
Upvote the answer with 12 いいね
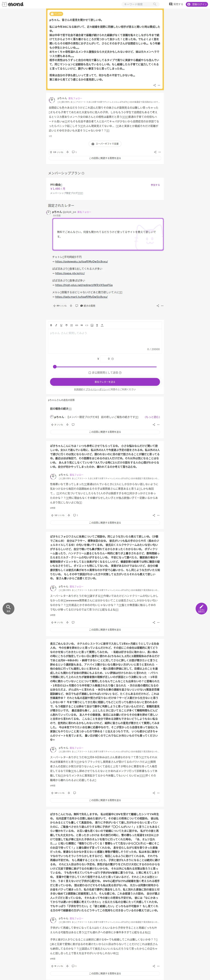(x=58, y=515)
